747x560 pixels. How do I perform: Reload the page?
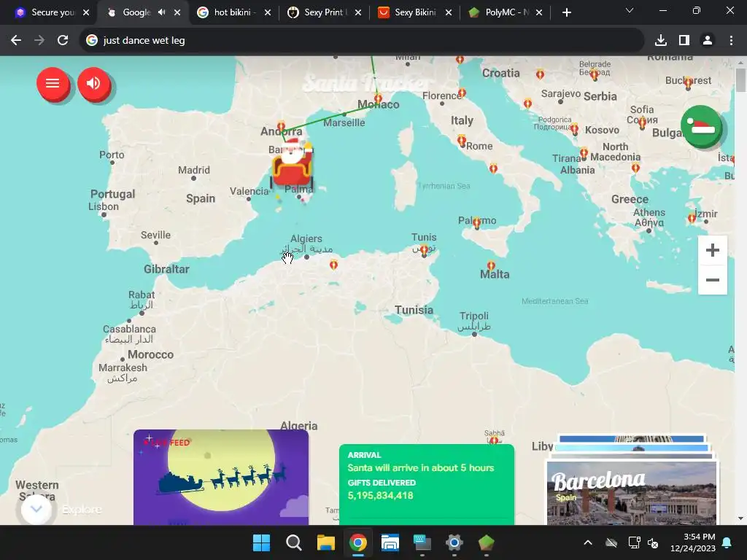coord(63,41)
